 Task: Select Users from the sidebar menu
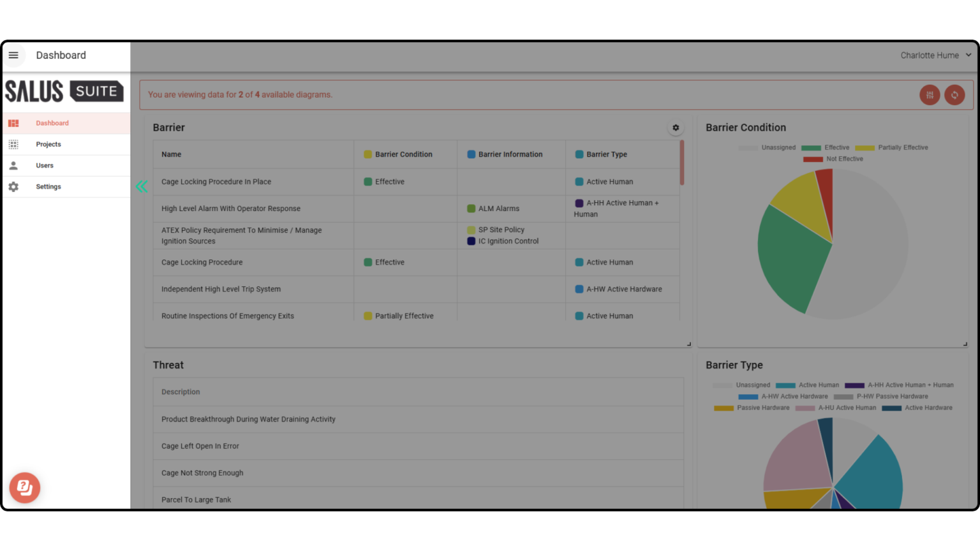[45, 165]
